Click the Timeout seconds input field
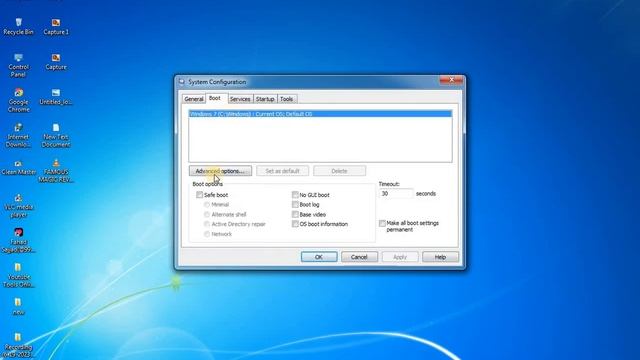This screenshot has height=360, width=640. coord(396,194)
